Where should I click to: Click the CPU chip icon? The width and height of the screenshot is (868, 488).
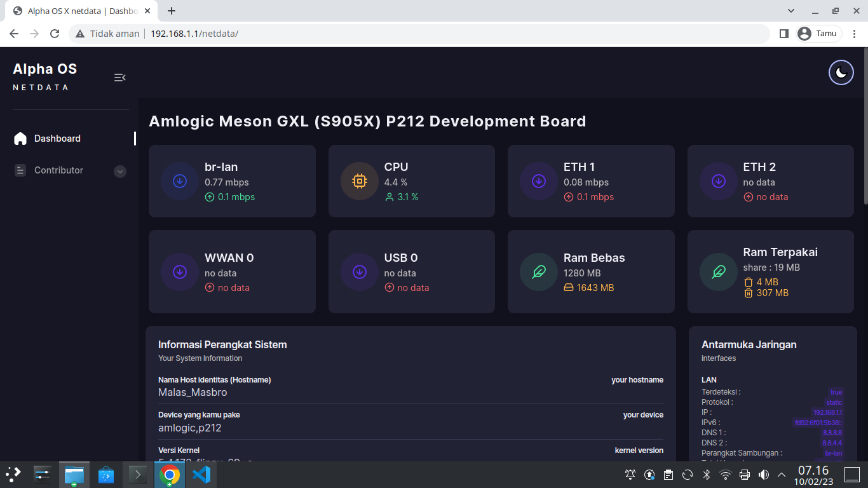tap(360, 181)
